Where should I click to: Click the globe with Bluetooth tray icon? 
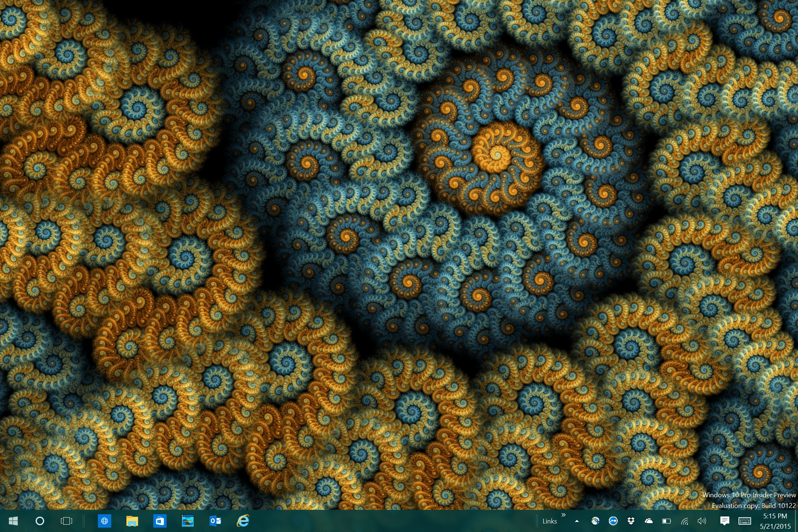coord(595,521)
